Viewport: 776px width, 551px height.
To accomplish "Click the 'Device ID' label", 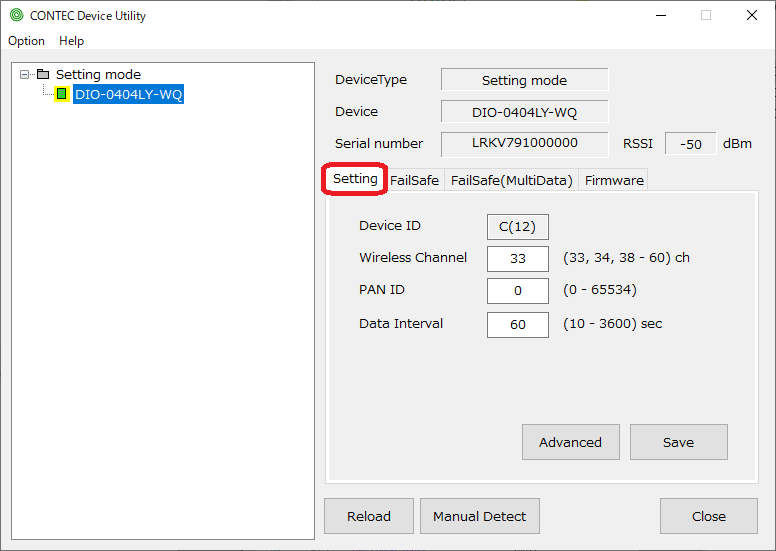I will [389, 226].
